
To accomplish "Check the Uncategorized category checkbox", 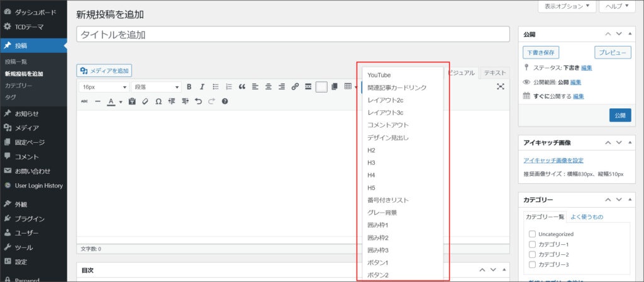I will tap(532, 234).
